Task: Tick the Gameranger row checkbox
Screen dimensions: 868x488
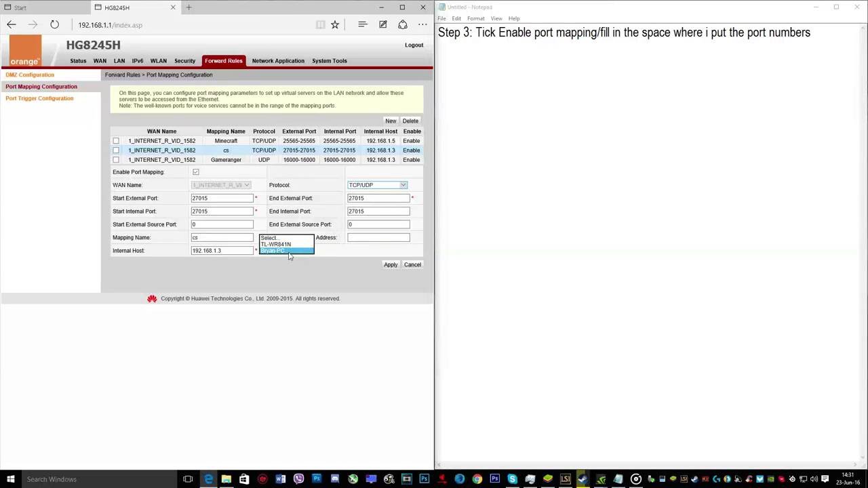Action: (116, 160)
